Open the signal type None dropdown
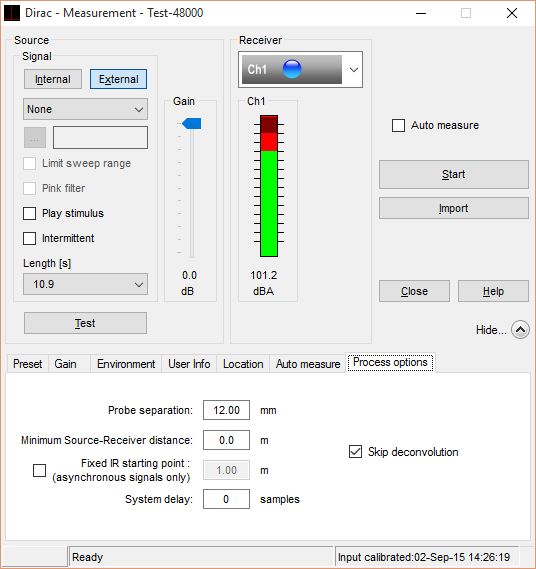Screen dimensions: 536x569 coord(85,109)
